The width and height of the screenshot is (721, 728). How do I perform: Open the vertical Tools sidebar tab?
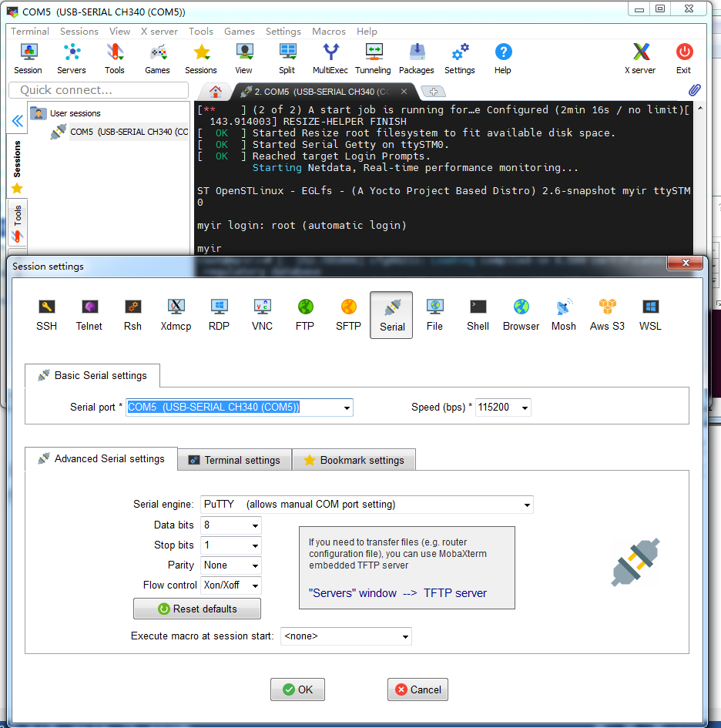(17, 223)
